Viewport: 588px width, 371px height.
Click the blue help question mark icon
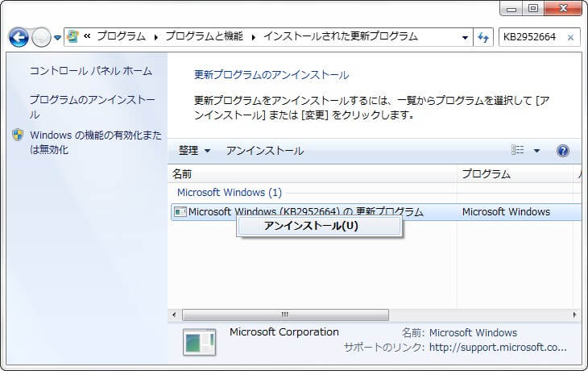pos(563,151)
